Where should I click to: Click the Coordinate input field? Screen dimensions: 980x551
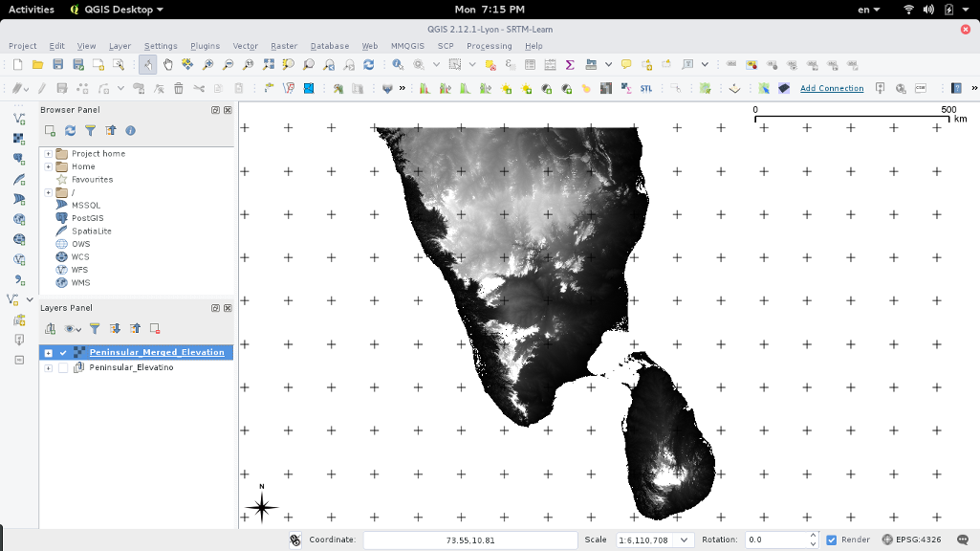(469, 540)
